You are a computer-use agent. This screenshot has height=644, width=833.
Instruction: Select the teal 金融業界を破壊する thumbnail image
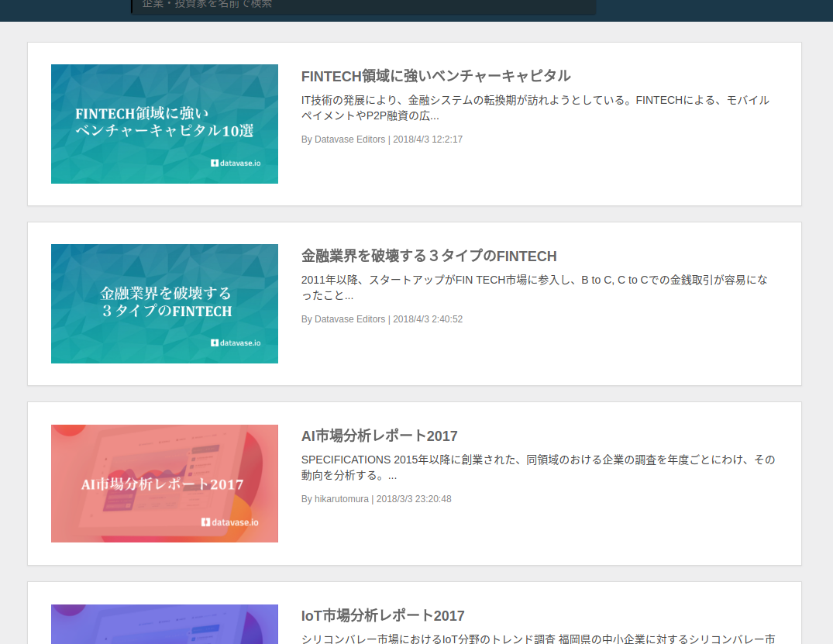click(x=165, y=304)
